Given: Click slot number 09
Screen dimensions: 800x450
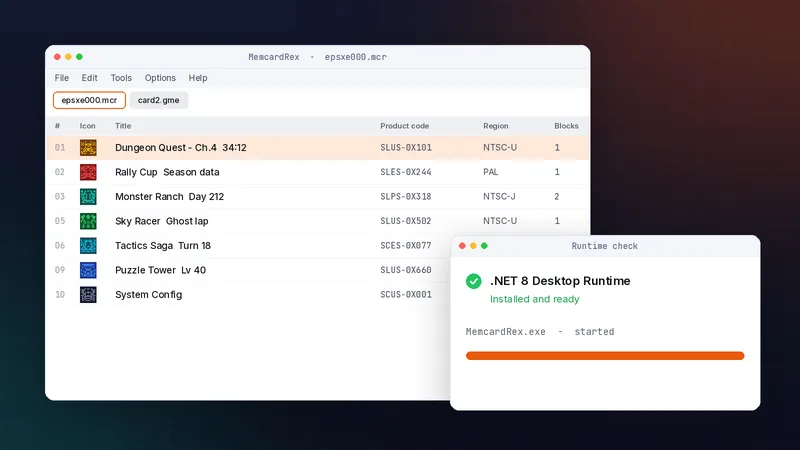Looking at the screenshot, I should pyautogui.click(x=60, y=270).
